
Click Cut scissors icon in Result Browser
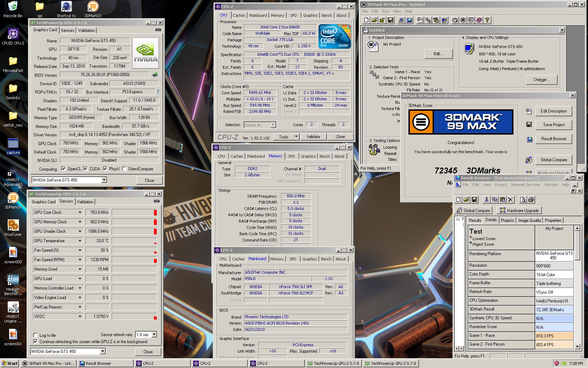[x=486, y=199]
